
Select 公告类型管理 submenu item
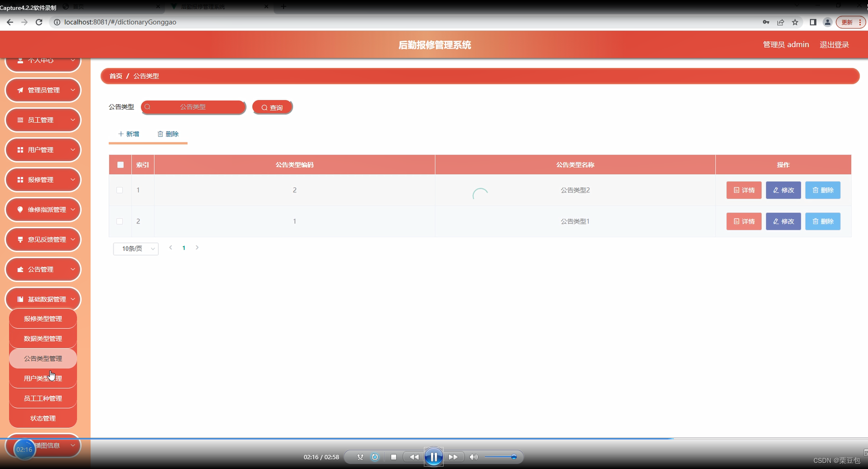[43, 358]
